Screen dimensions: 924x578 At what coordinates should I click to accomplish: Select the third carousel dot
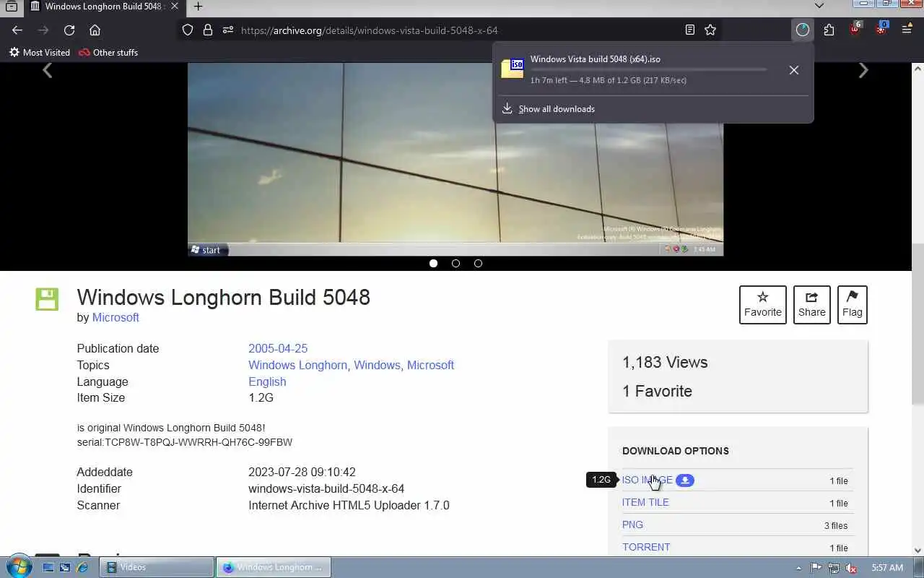tap(478, 263)
